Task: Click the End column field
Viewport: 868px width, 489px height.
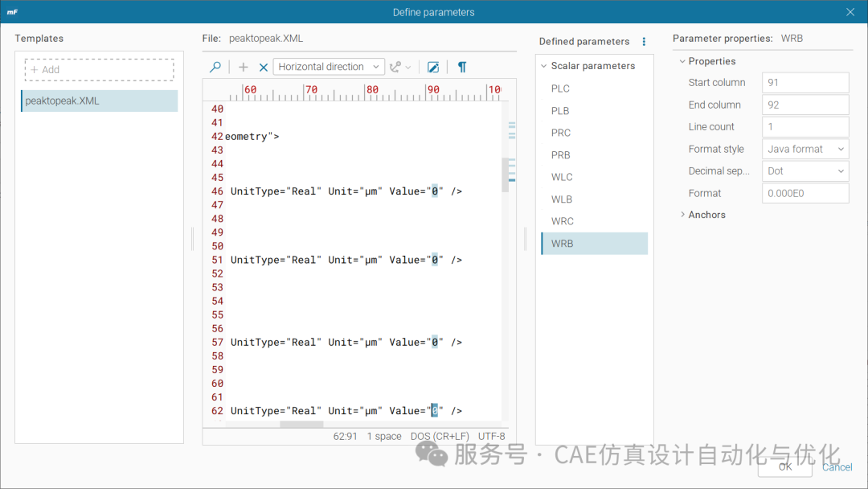Action: 805,105
